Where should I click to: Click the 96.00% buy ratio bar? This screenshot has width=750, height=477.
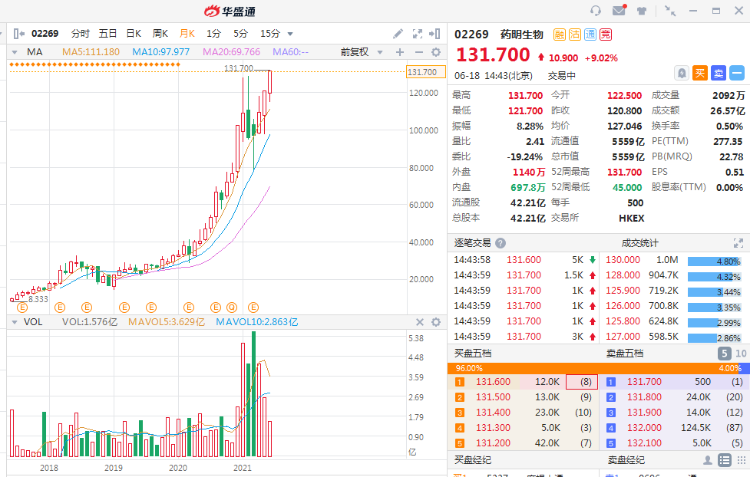pyautogui.click(x=591, y=368)
